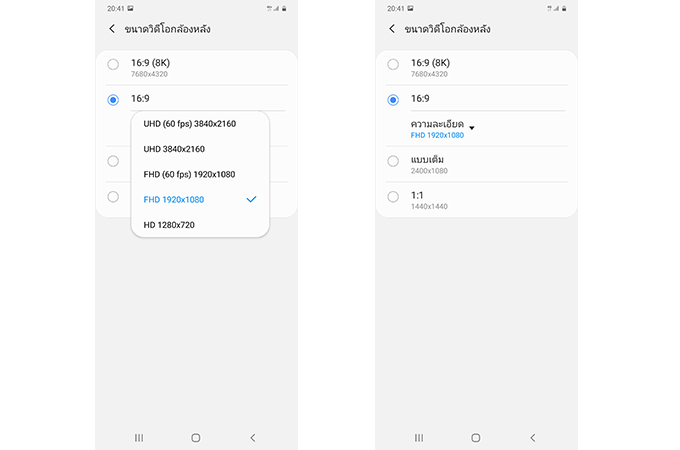The height and width of the screenshot is (450, 680).
Task: Expand resolution dropdown showing FHD 1920x1080
Action: [442, 129]
